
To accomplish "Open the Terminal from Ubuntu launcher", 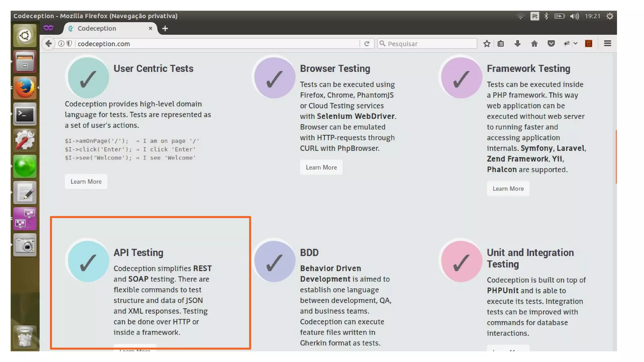I will click(25, 114).
